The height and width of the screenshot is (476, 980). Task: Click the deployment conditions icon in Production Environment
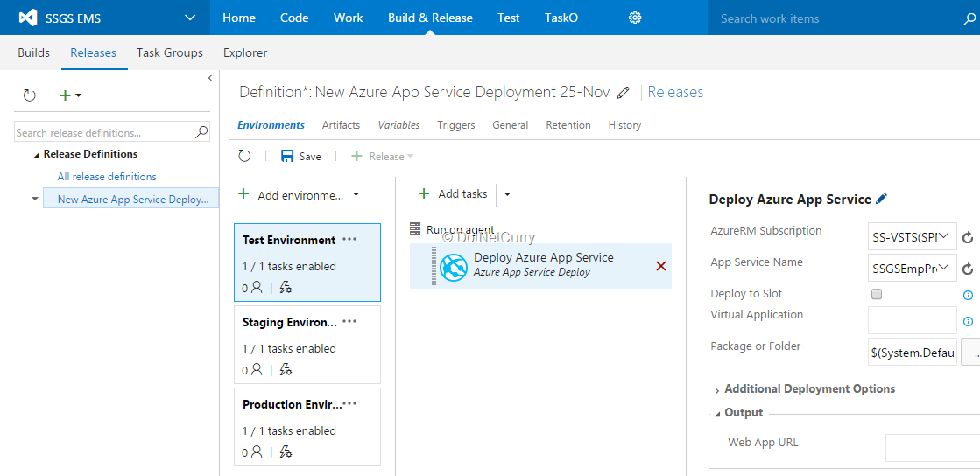coord(286,452)
